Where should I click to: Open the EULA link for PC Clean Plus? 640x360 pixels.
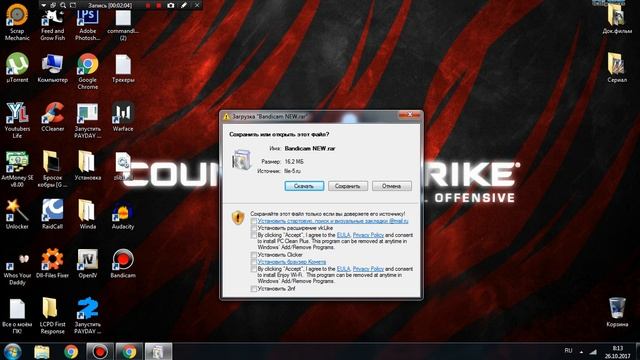[x=343, y=235]
